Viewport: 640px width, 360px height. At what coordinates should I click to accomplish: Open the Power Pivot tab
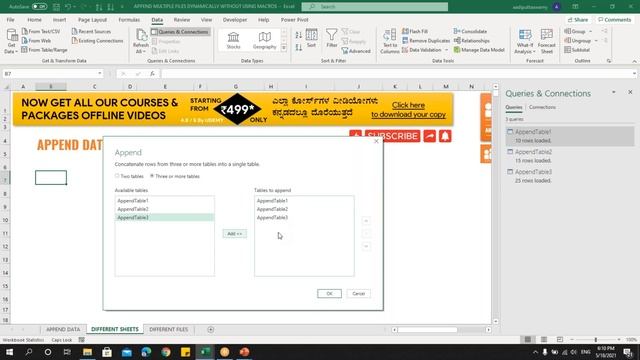[294, 20]
